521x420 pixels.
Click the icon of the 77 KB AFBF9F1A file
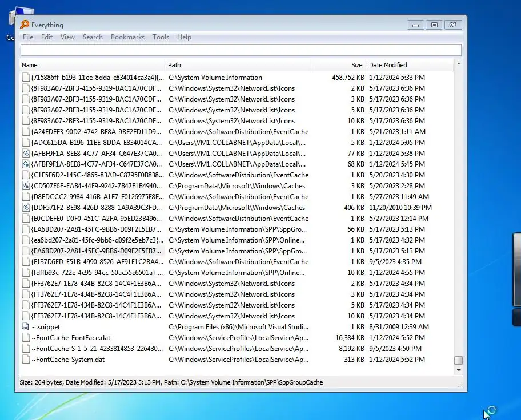26,154
